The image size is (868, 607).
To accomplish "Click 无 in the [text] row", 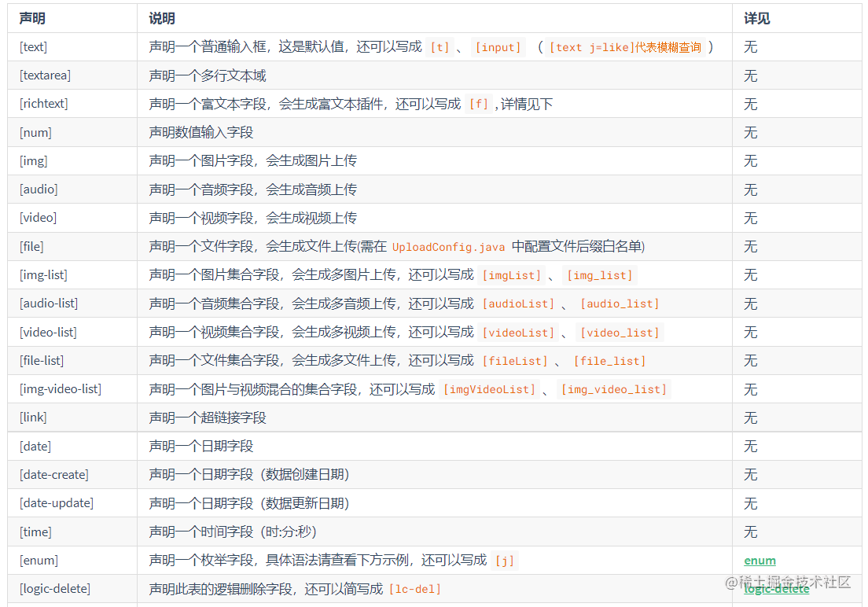I will tap(750, 47).
